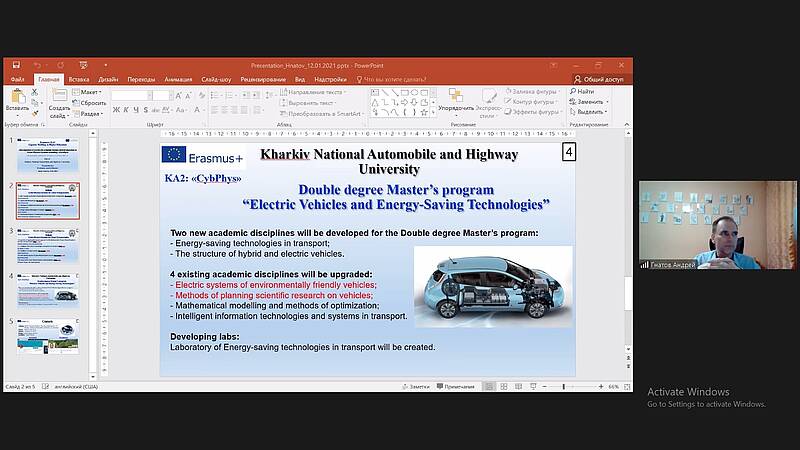Click the Сбросить reset slide button

click(x=89, y=103)
